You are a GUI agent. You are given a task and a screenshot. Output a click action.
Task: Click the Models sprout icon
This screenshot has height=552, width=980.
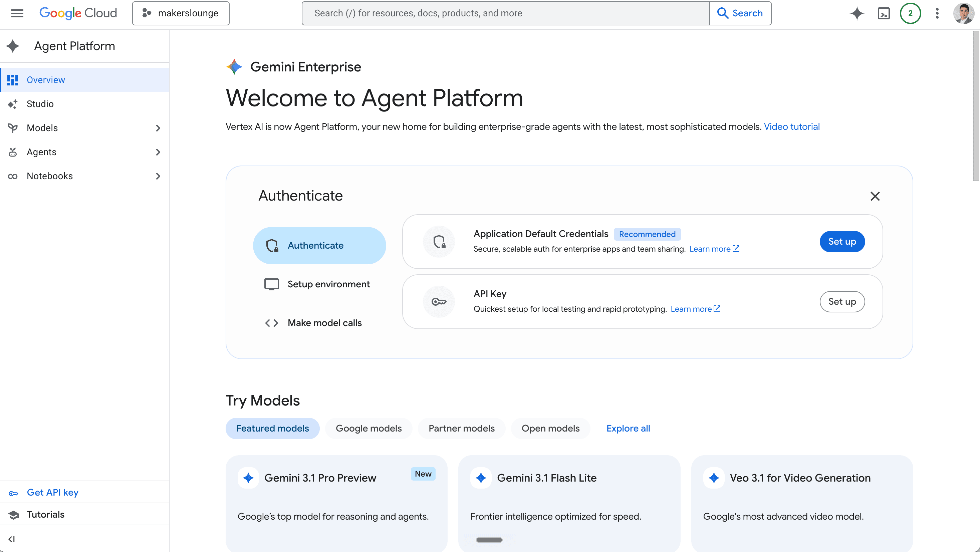pyautogui.click(x=13, y=128)
